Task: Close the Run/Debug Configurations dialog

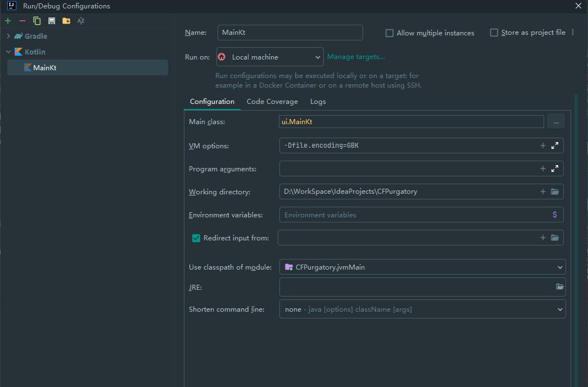Action: (x=578, y=6)
